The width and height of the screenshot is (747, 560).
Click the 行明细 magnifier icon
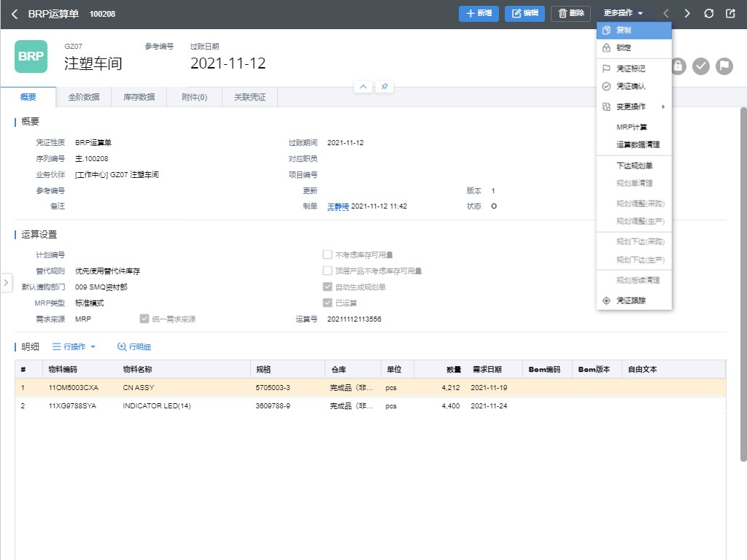click(x=122, y=346)
